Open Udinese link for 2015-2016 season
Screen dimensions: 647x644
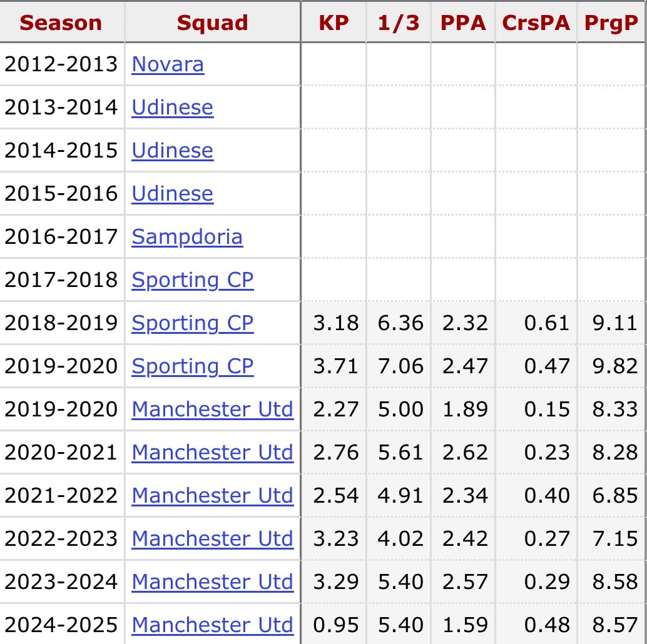(173, 193)
